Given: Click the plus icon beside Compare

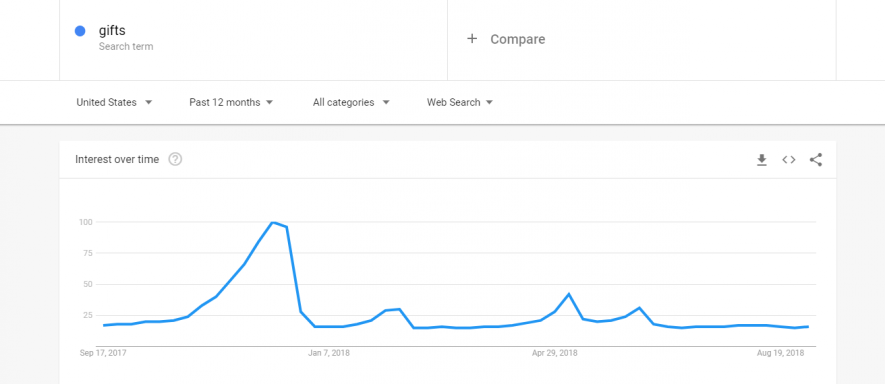Looking at the screenshot, I should pos(472,38).
